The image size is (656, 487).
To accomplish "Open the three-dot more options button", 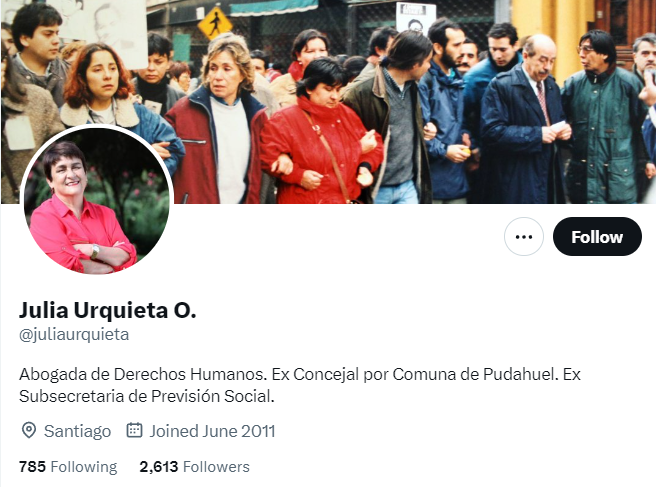I will [x=524, y=237].
